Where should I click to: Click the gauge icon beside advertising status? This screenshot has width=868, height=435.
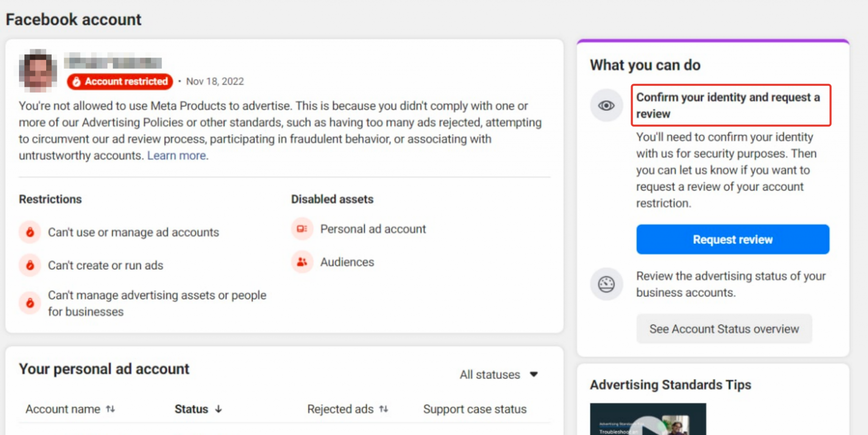pos(606,284)
